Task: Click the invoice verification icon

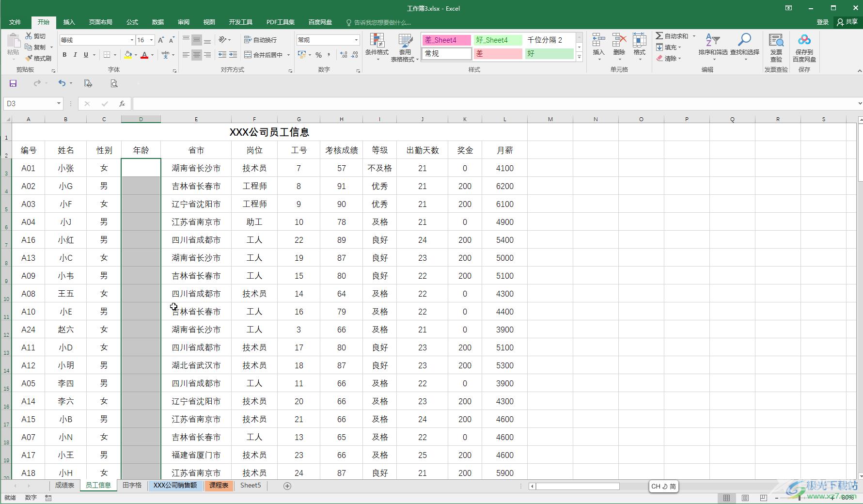Action: 776,41
